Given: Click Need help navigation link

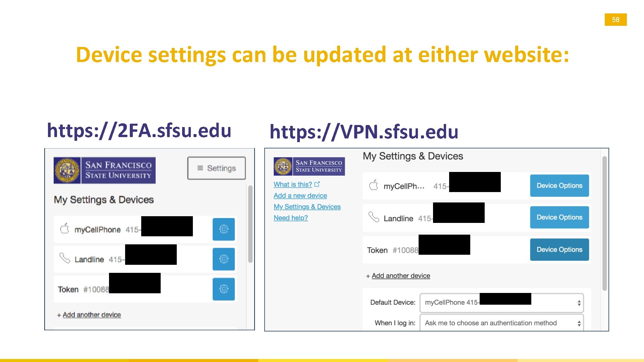Looking at the screenshot, I should [x=290, y=218].
